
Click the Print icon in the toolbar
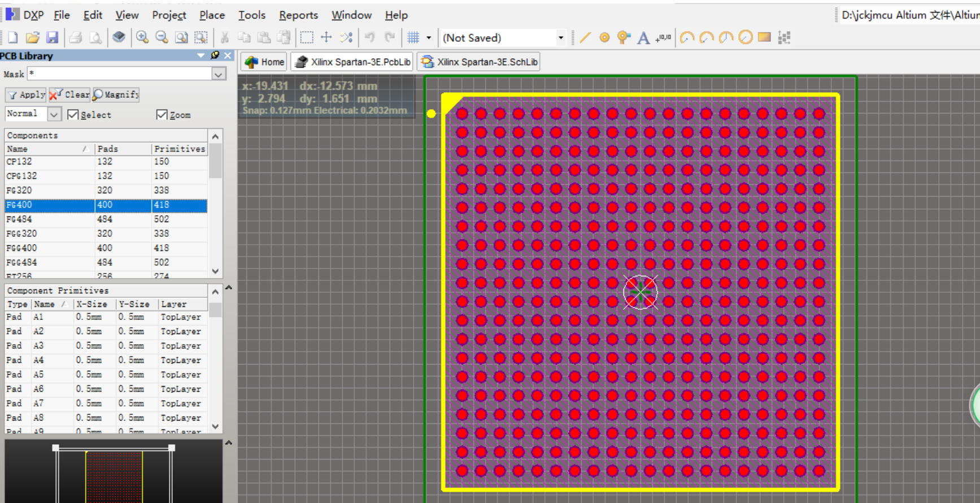pyautogui.click(x=76, y=38)
